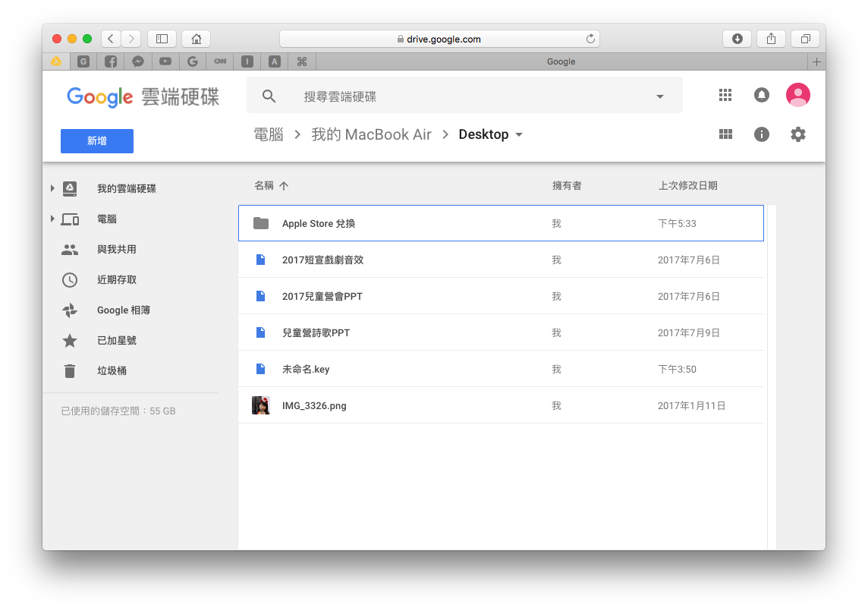Expand 我的雲端硬碟 tree arrow

tap(52, 188)
